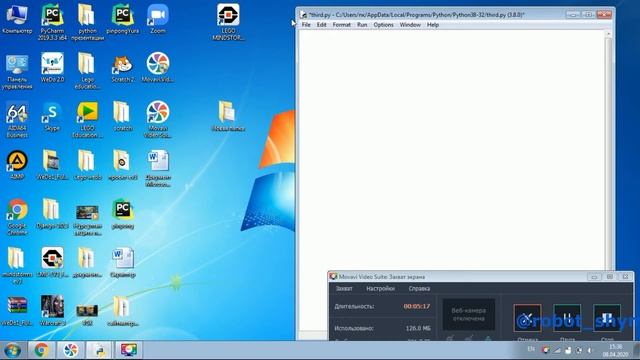Viewport: 640px width, 360px height.
Task: Select the mindstorms ev3 folder
Action: (17, 266)
